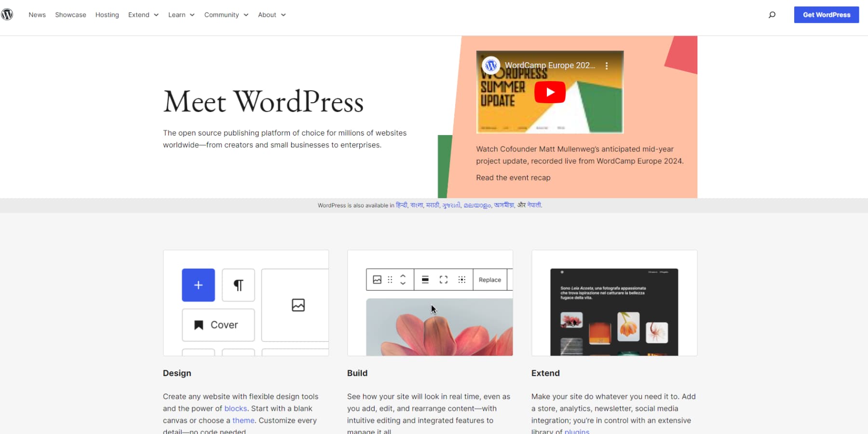Click the WordPress logo in the header
Image resolution: width=868 pixels, height=434 pixels.
tap(7, 14)
